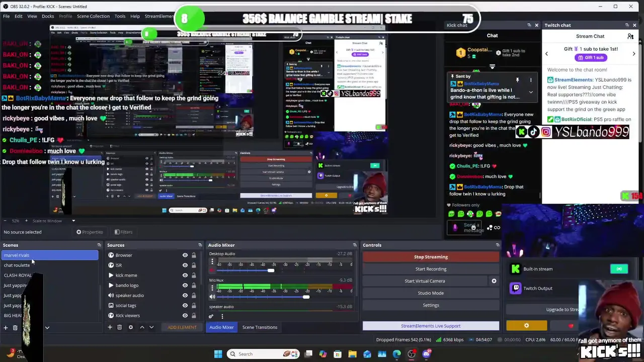The height and width of the screenshot is (362, 644).
Task: Click Start Virtual Camera button
Action: pyautogui.click(x=425, y=281)
